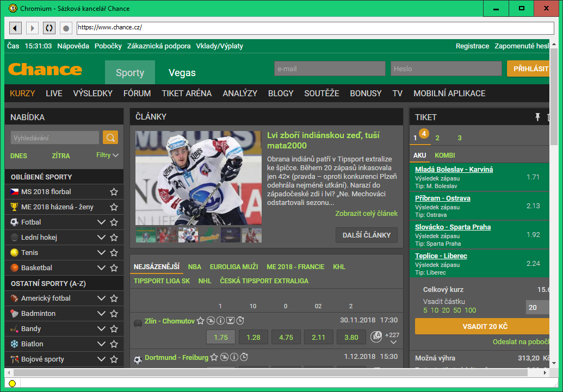The height and width of the screenshot is (392, 563).
Task: Open the LIVE menu item
Action: (54, 94)
